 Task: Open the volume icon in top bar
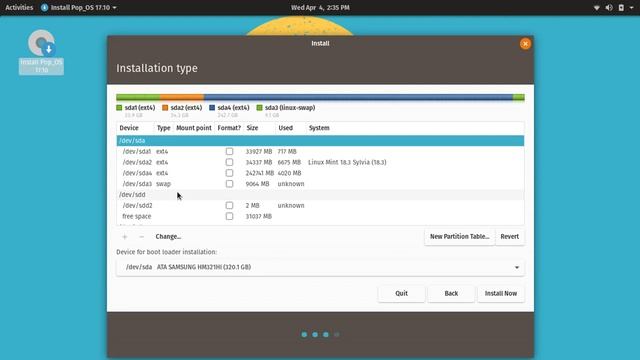click(609, 8)
